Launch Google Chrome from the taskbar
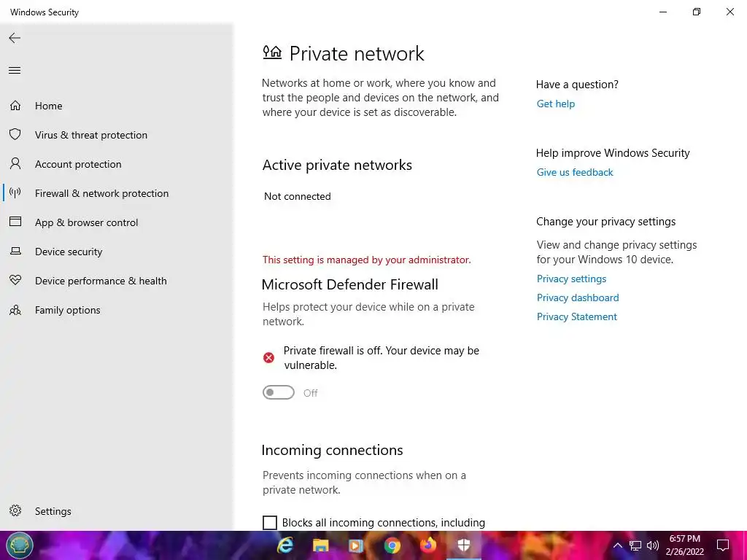This screenshot has height=560, width=747. pos(392,545)
